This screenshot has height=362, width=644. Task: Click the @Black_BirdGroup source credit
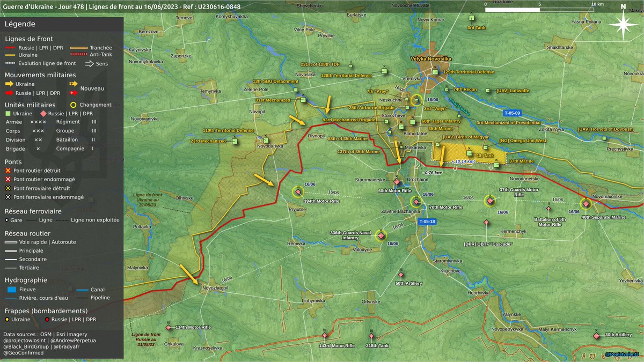[x=28, y=346]
